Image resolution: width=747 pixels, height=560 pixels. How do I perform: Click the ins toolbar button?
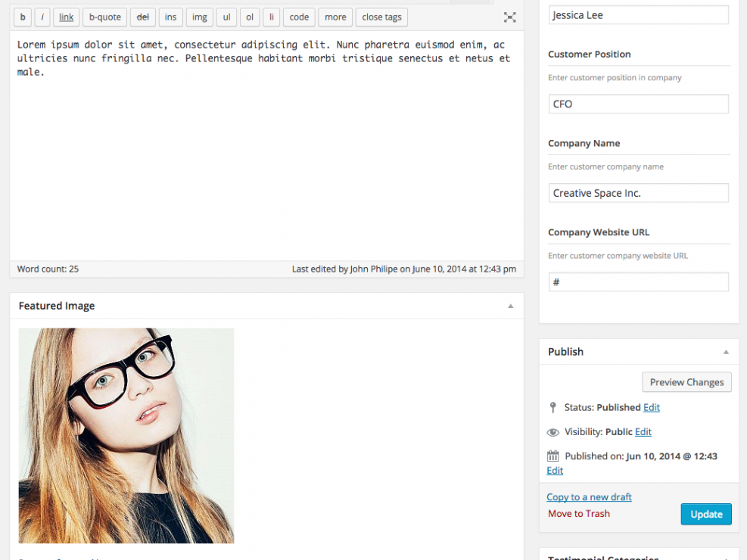pos(170,17)
